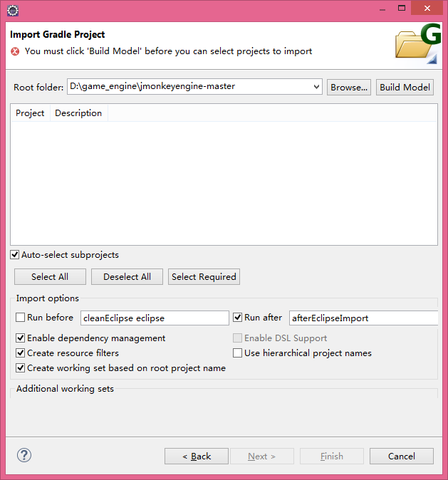The height and width of the screenshot is (480, 448).
Task: Click the disabled Next > button
Action: coord(262,456)
